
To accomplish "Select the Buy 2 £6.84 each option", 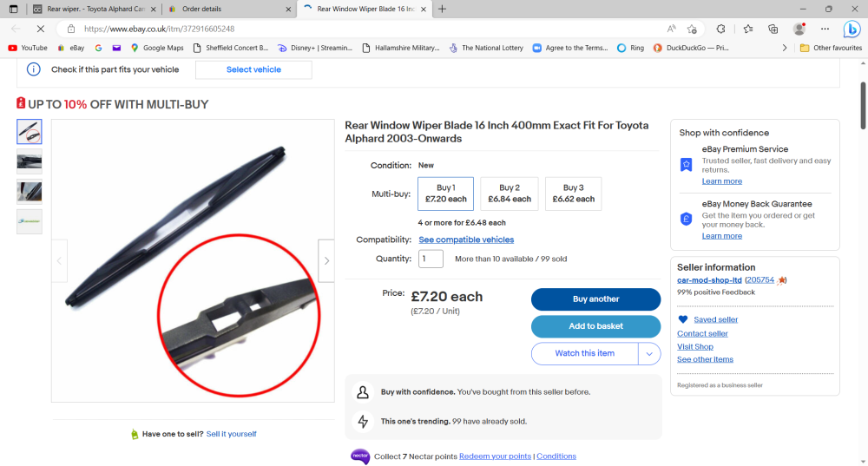I will tap(510, 194).
